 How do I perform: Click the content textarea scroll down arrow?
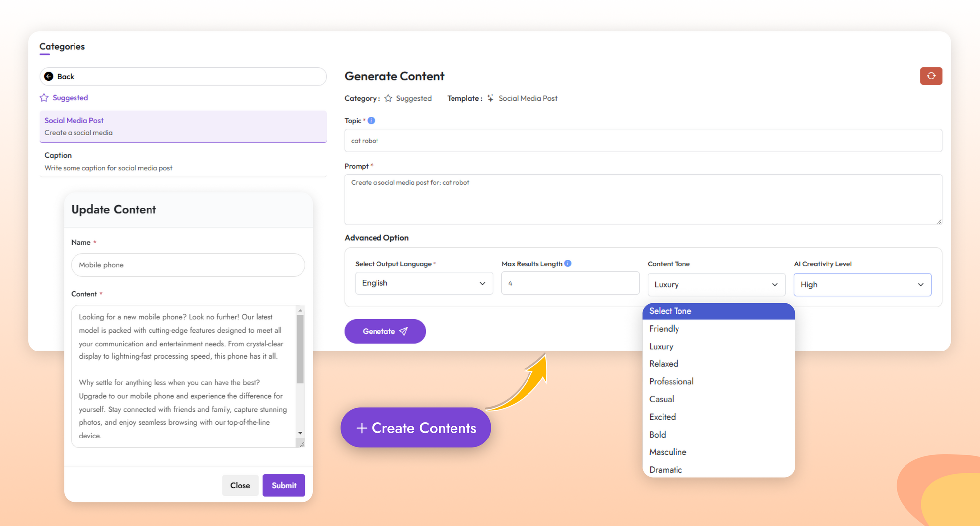300,433
